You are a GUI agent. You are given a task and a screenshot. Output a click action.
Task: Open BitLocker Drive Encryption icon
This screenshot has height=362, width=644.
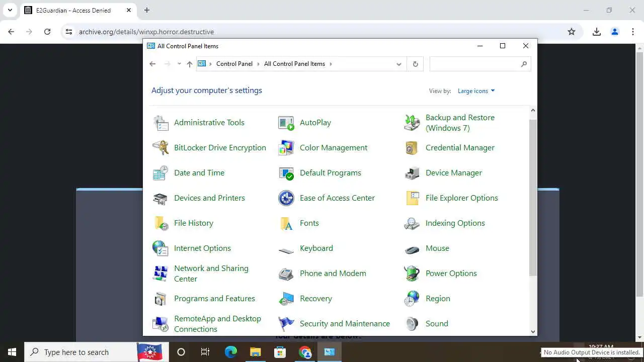click(160, 148)
